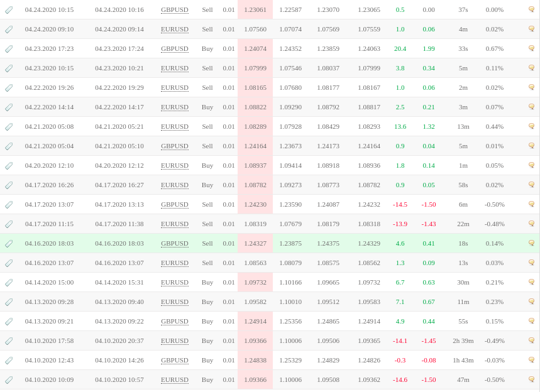Open comment bubble for trade opened 04.10.2020 10:09
The width and height of the screenshot is (540, 392).
(531, 379)
